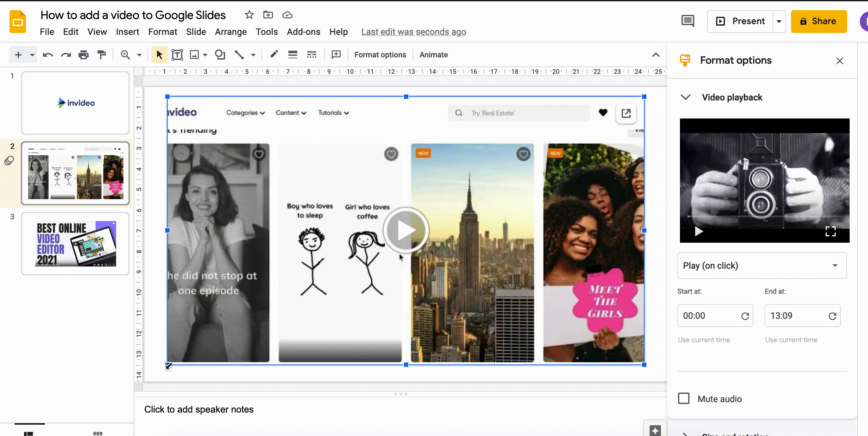Toggle fullscreen on the video preview
This screenshot has height=436, width=868.
[831, 231]
